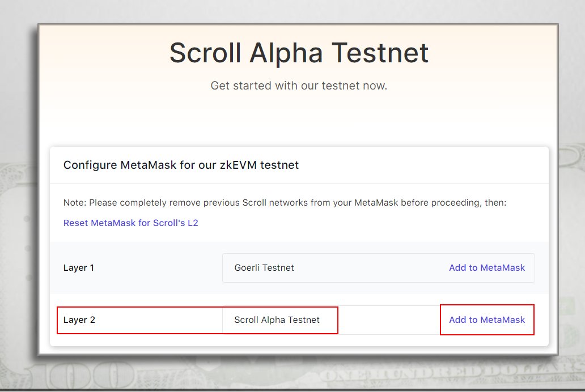Select the Goerli Testnet network name
The image size is (585, 392).
point(264,267)
